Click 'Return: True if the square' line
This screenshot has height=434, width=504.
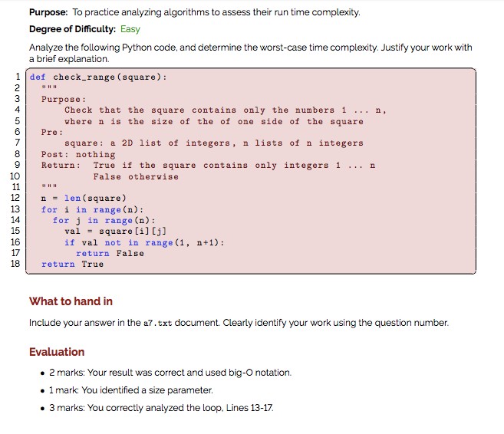[x=208, y=166]
